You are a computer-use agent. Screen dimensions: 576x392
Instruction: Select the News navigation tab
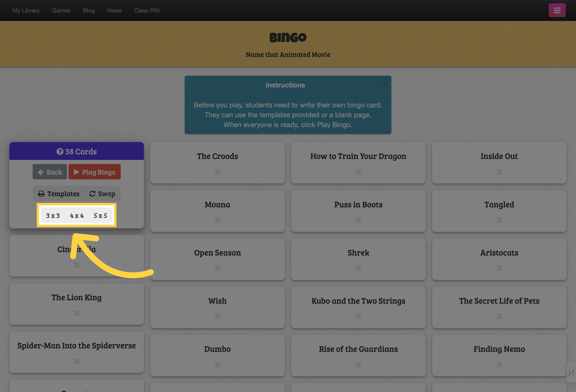pos(114,10)
